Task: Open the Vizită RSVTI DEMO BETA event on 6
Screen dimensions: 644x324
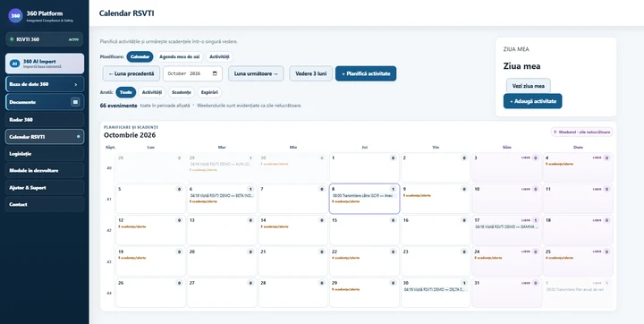Action: click(x=222, y=196)
